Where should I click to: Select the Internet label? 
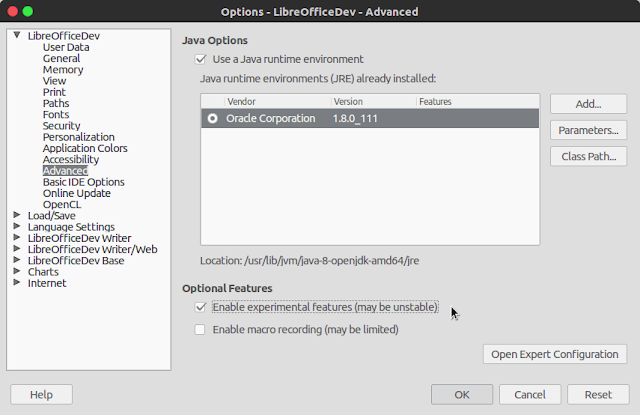[x=47, y=283]
